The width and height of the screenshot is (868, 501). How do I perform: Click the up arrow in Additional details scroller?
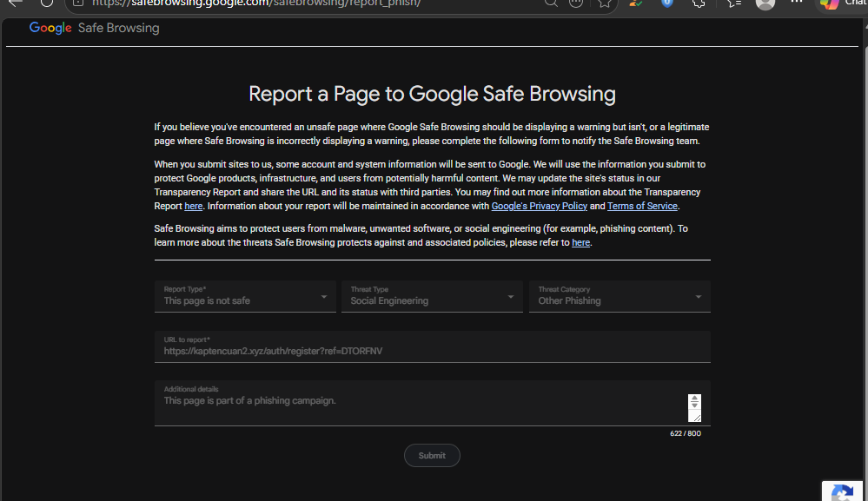694,399
